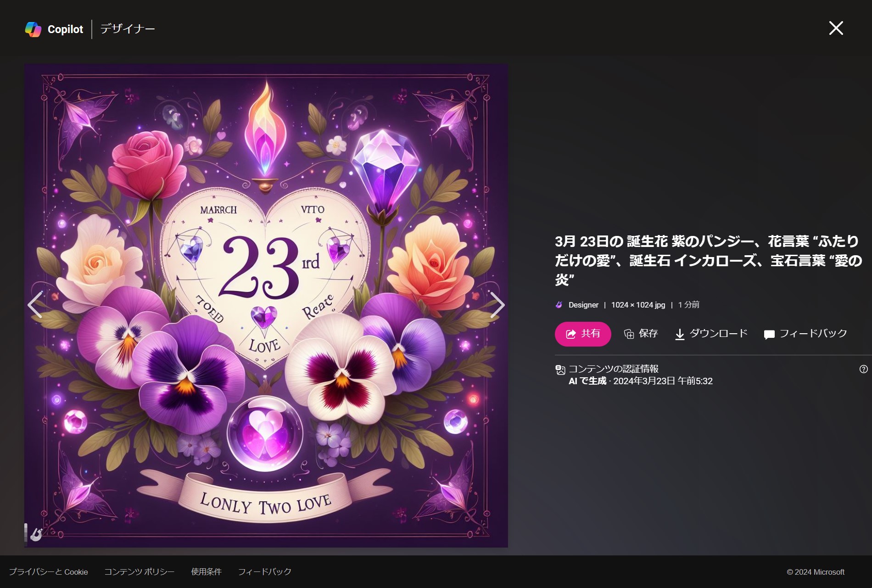Click the small Designer icon beside image size

pos(559,305)
